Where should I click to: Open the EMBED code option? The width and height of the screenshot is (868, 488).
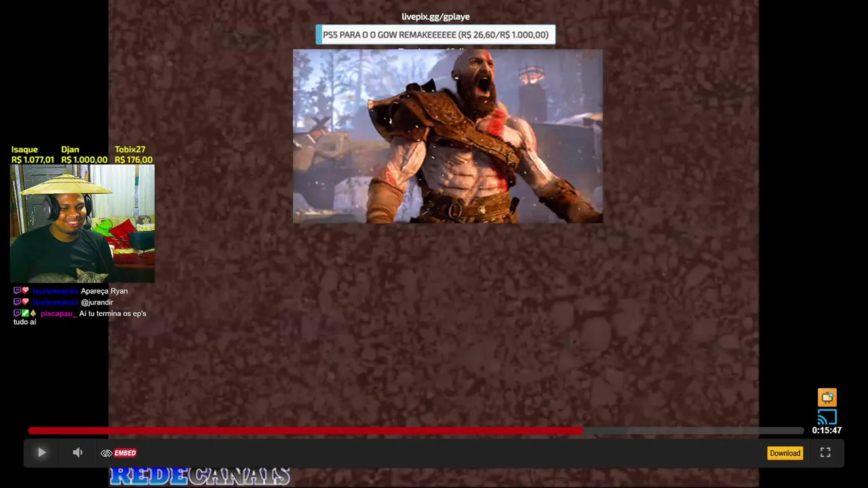119,453
